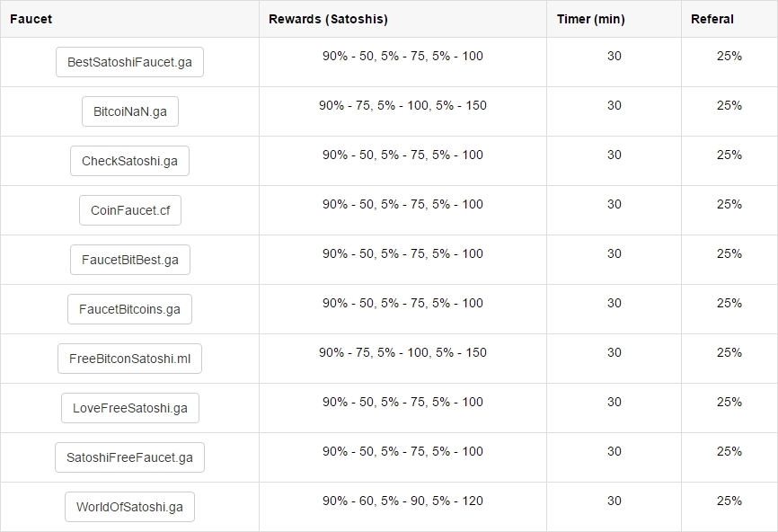Image resolution: width=778 pixels, height=532 pixels.
Task: Click the Timer (min) column header
Action: 590,19
